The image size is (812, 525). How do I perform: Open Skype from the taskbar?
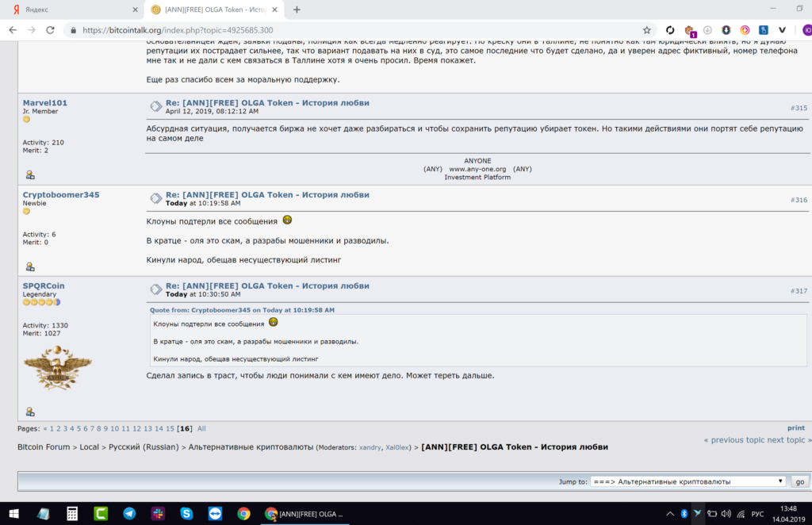[x=186, y=514]
